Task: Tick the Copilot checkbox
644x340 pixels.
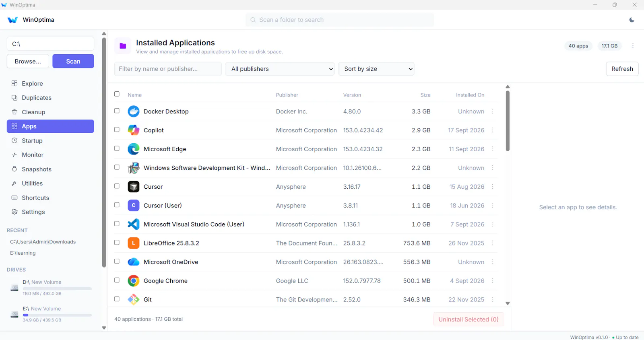Action: [117, 130]
